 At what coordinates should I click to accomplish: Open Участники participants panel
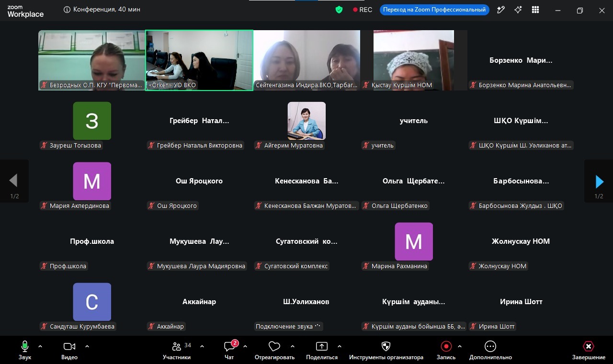(177, 350)
